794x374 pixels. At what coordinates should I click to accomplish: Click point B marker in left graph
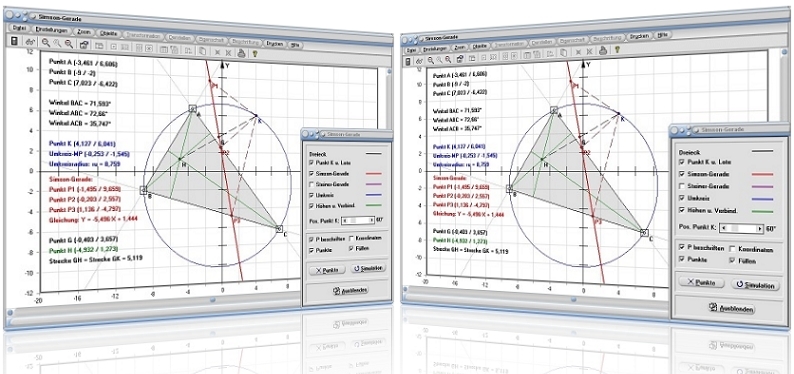[x=143, y=190]
